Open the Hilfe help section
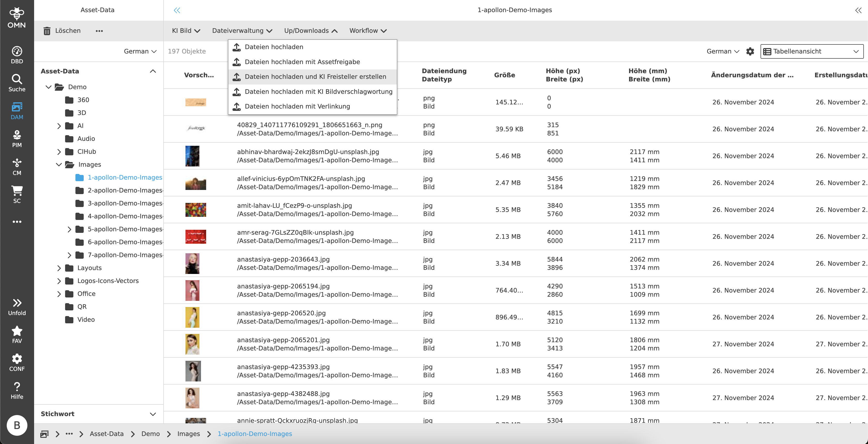This screenshot has height=444, width=868. tap(17, 391)
